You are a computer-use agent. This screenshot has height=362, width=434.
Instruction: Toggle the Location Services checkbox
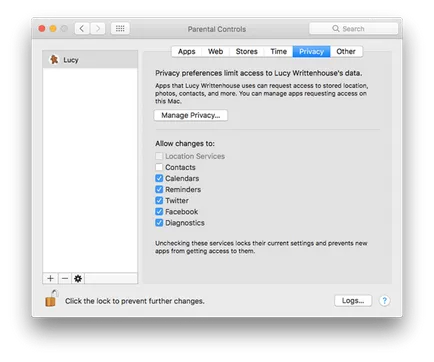pos(159,156)
